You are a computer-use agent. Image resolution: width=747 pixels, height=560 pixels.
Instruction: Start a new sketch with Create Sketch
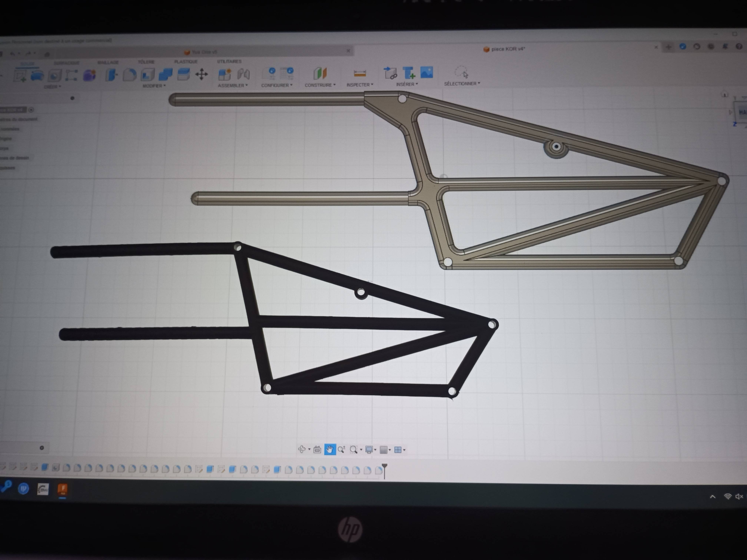[x=20, y=75]
